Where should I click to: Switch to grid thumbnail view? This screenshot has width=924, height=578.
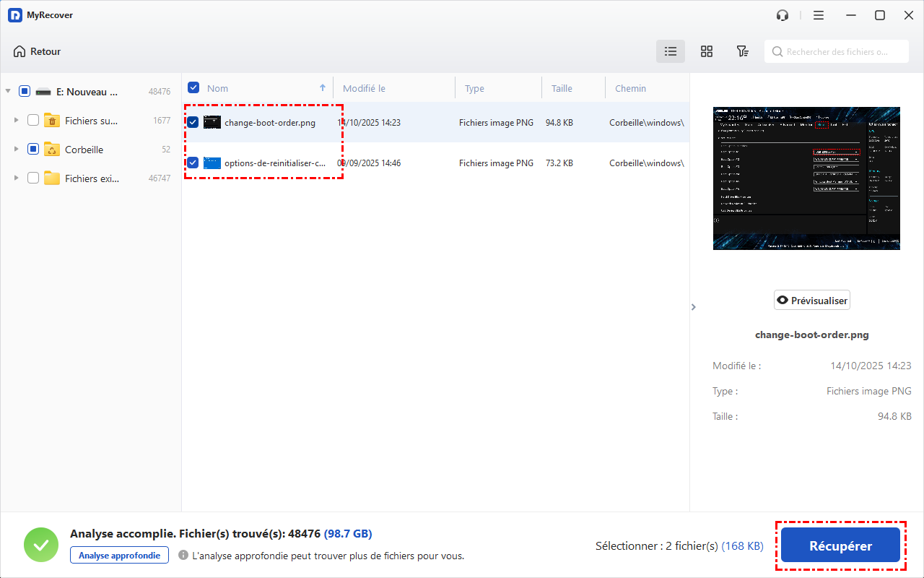click(x=707, y=51)
